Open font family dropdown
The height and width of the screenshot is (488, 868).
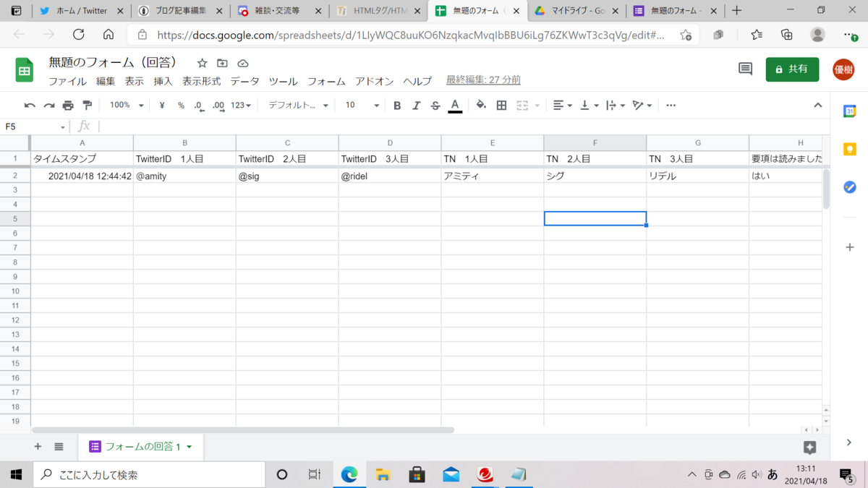[x=298, y=106]
